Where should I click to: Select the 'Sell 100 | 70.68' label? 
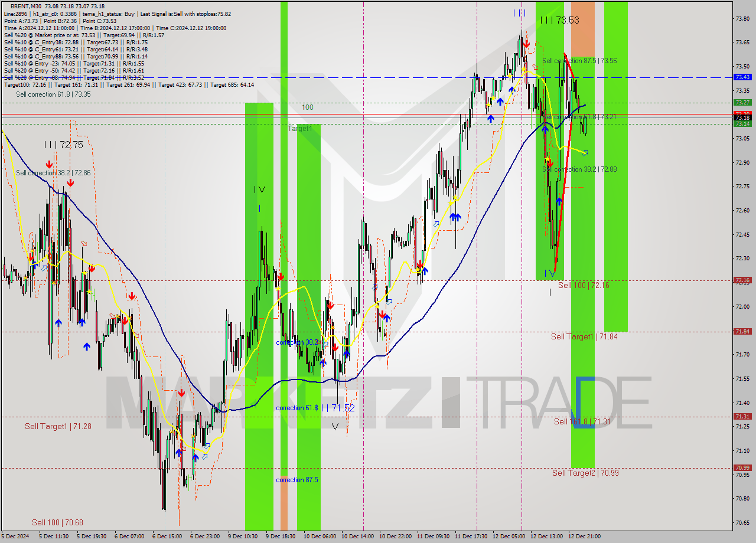(57, 522)
